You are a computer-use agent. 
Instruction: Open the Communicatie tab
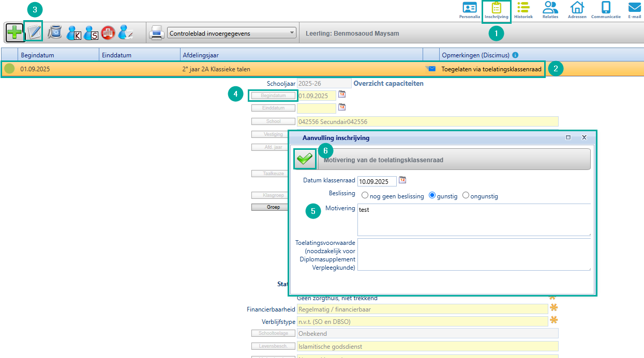(x=606, y=10)
